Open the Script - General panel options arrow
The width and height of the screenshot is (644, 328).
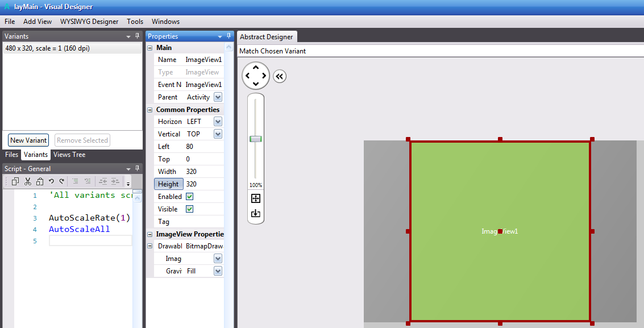[128, 169]
